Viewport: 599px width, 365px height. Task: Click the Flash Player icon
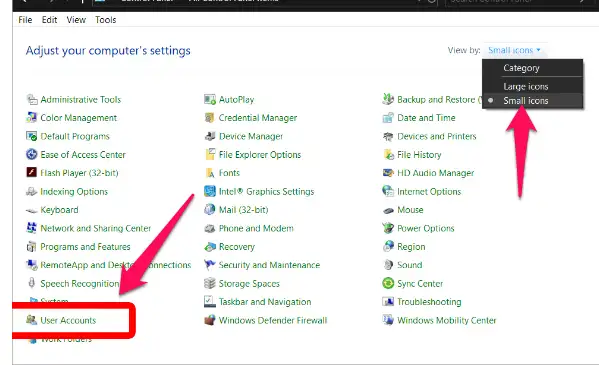tap(32, 173)
